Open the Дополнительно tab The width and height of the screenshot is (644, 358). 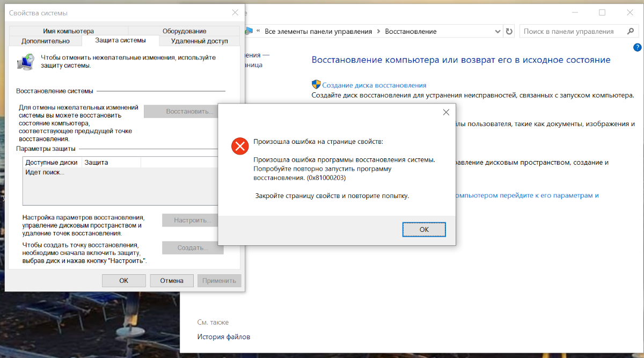pos(46,41)
